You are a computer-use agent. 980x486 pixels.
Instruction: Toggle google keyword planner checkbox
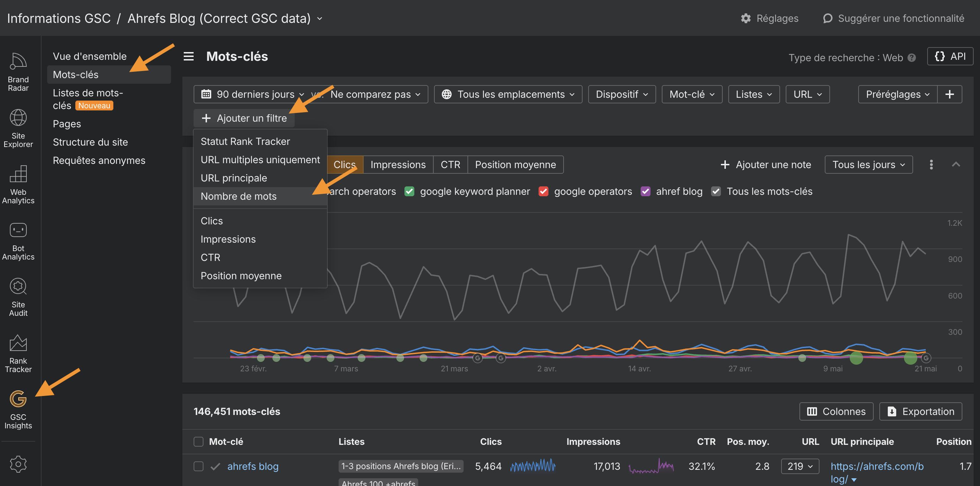(x=409, y=191)
